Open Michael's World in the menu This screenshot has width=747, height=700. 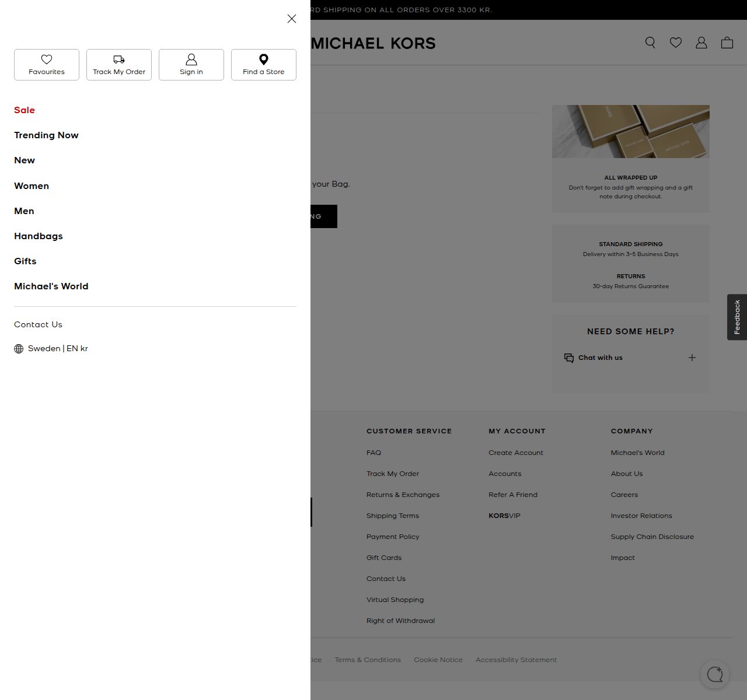51,286
